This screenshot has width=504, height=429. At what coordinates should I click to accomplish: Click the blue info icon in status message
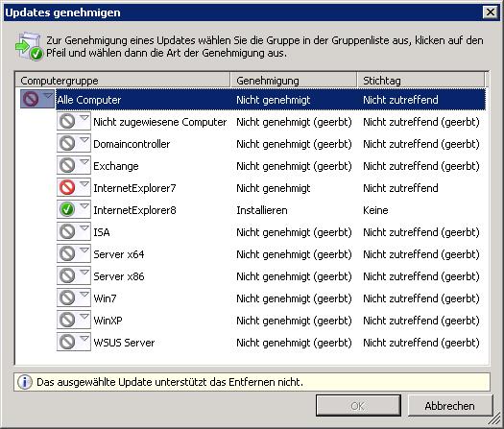pos(24,382)
